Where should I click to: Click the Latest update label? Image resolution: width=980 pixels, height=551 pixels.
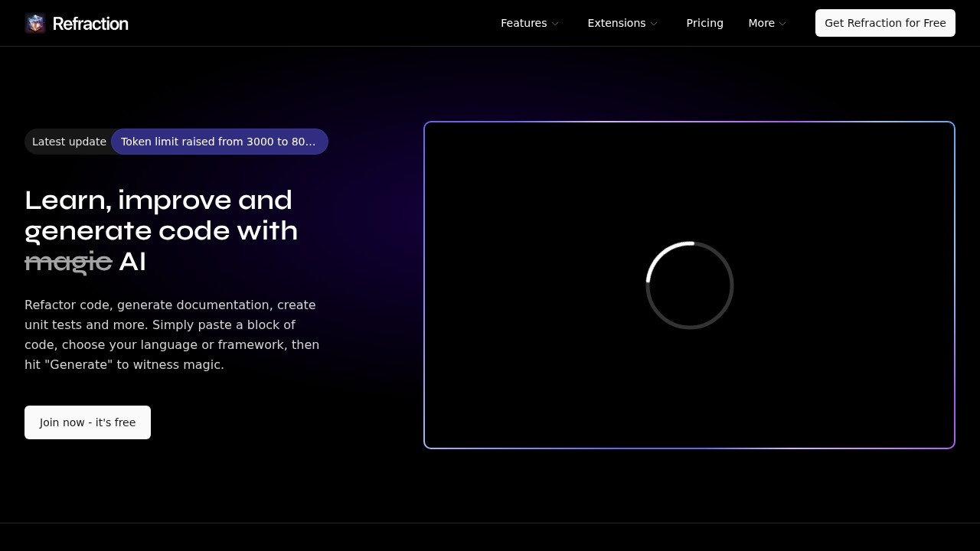click(69, 142)
